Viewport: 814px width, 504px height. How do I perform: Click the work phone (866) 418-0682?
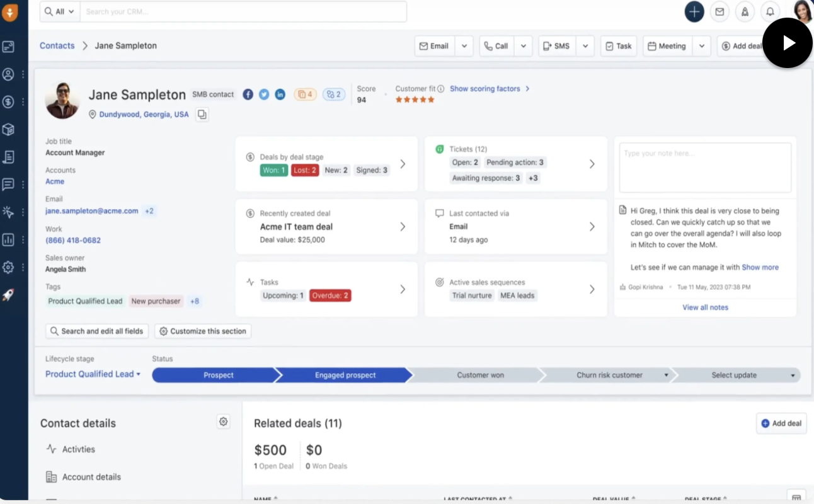73,240
